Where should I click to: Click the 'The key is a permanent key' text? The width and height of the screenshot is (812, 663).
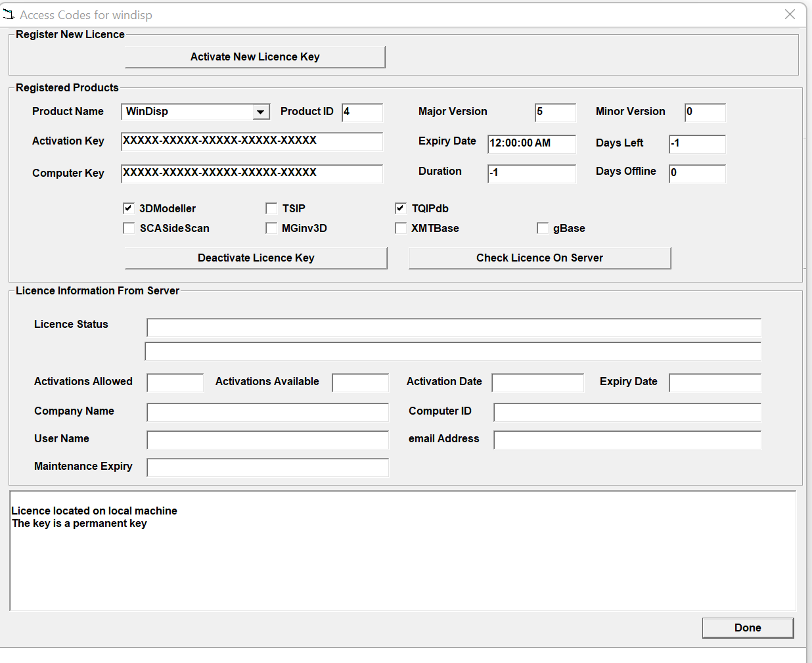79,523
